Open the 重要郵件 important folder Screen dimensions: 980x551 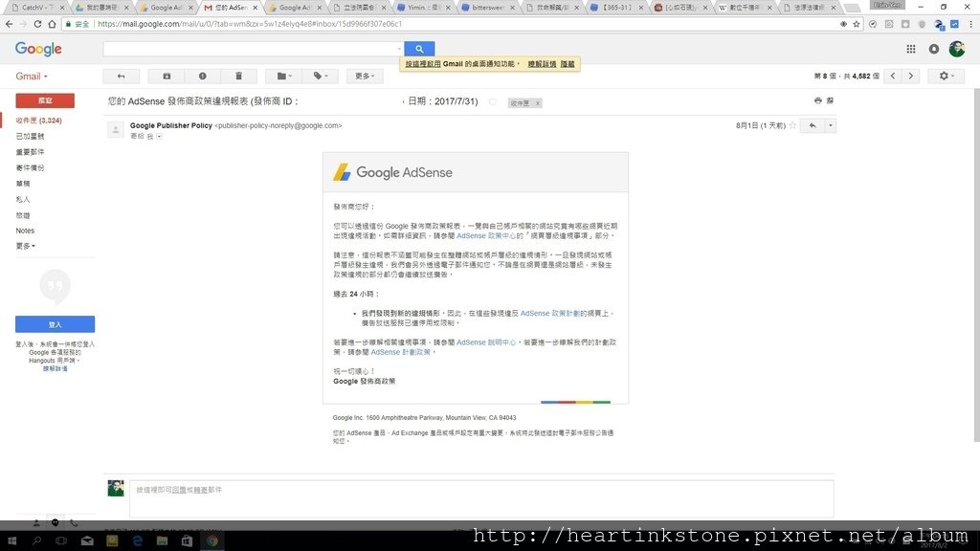pos(30,152)
